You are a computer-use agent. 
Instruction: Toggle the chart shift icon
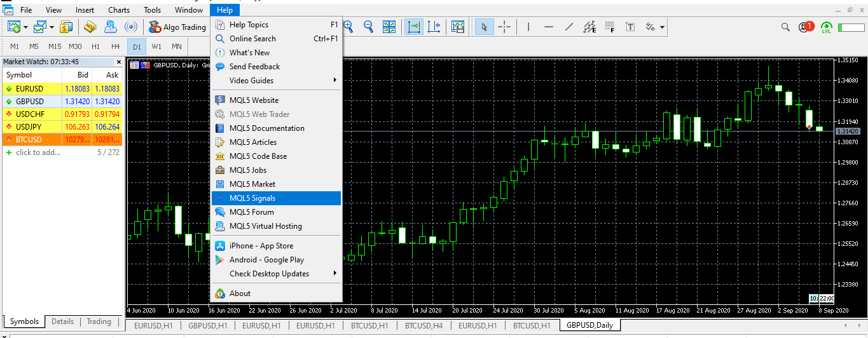434,27
